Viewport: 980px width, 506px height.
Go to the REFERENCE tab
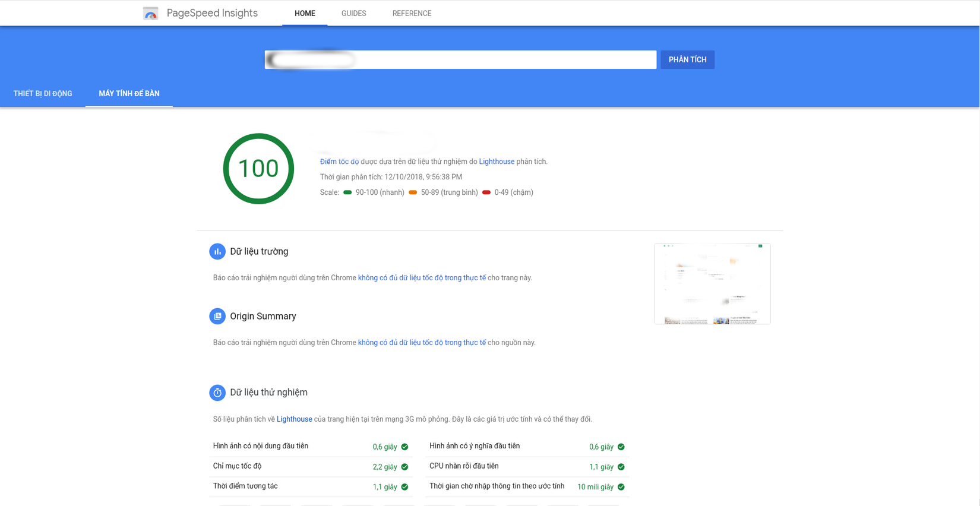(412, 13)
